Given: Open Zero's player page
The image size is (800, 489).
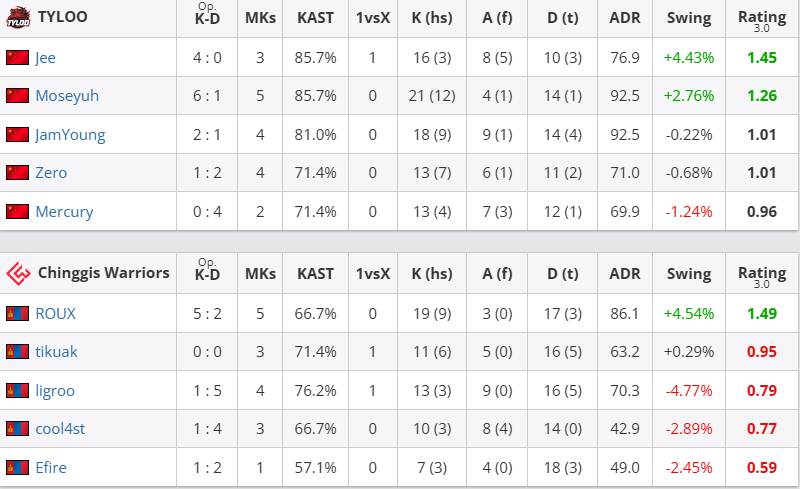Looking at the screenshot, I should [51, 173].
